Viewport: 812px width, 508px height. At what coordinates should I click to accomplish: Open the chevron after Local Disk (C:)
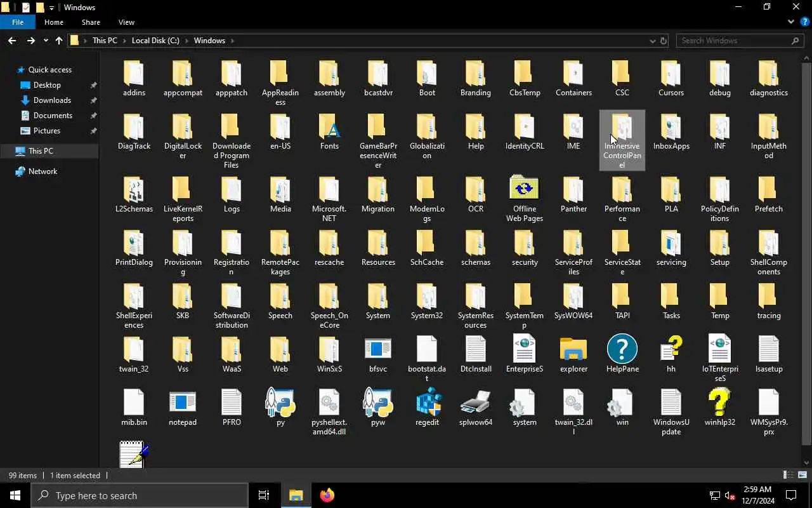click(187, 41)
